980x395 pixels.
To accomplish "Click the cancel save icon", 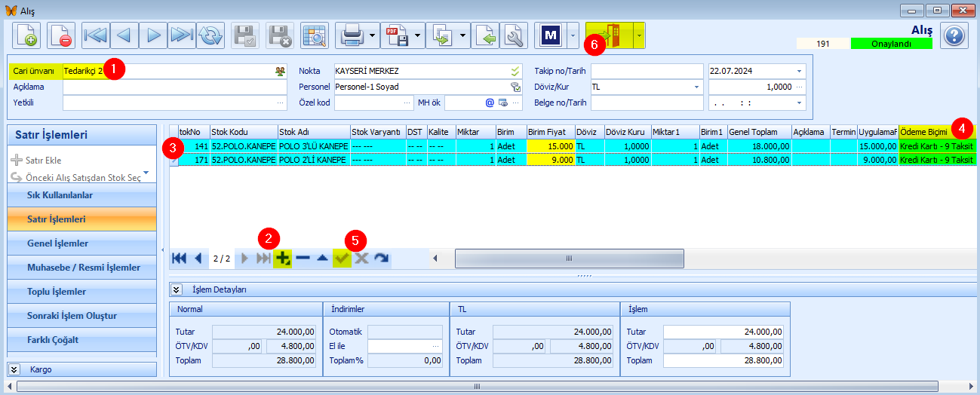I will 280,35.
